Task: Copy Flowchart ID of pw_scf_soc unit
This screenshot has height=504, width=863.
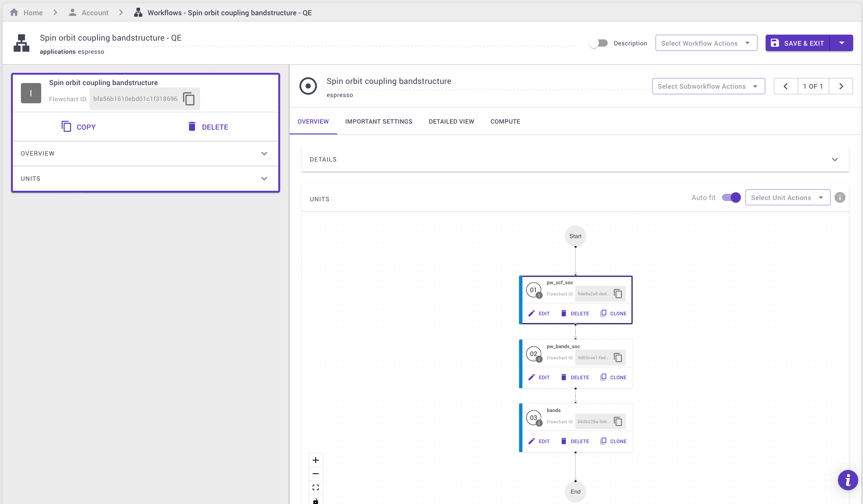Action: click(618, 294)
